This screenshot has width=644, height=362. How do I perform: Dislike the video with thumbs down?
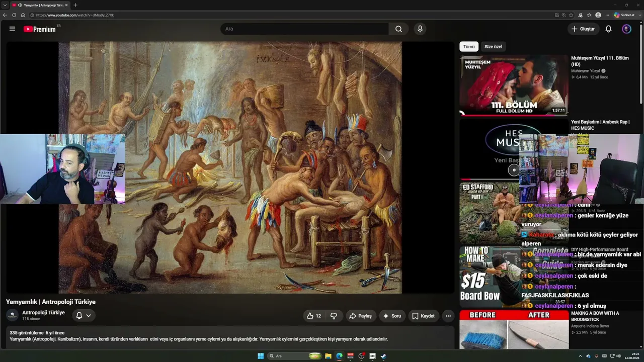(334, 316)
